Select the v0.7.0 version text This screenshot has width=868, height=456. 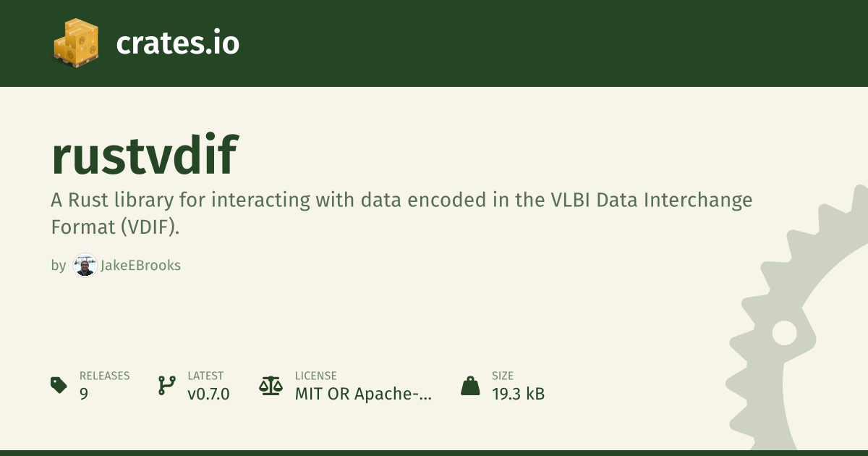click(x=208, y=394)
